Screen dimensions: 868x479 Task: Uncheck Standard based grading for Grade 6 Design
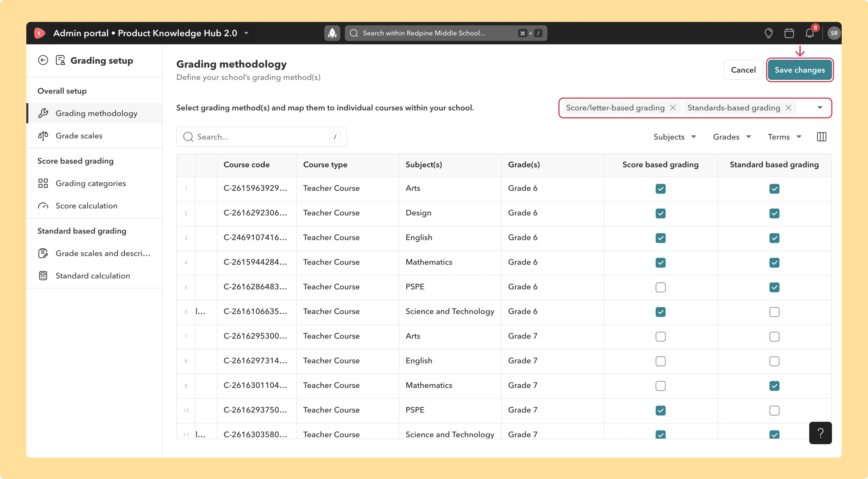click(x=774, y=213)
